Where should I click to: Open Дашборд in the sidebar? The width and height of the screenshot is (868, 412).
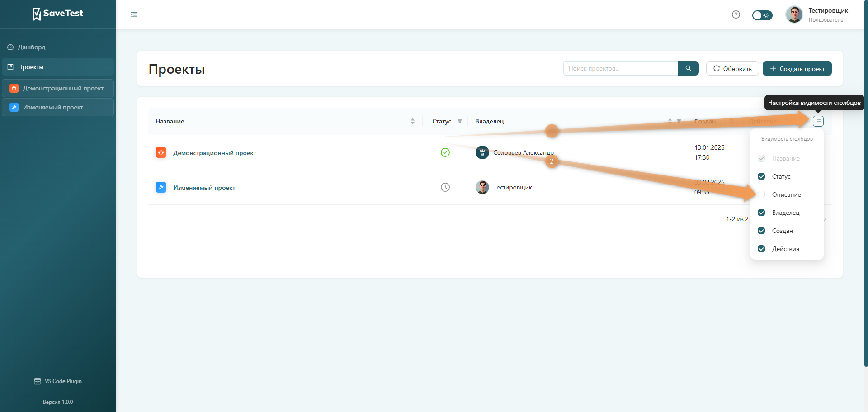(x=32, y=47)
